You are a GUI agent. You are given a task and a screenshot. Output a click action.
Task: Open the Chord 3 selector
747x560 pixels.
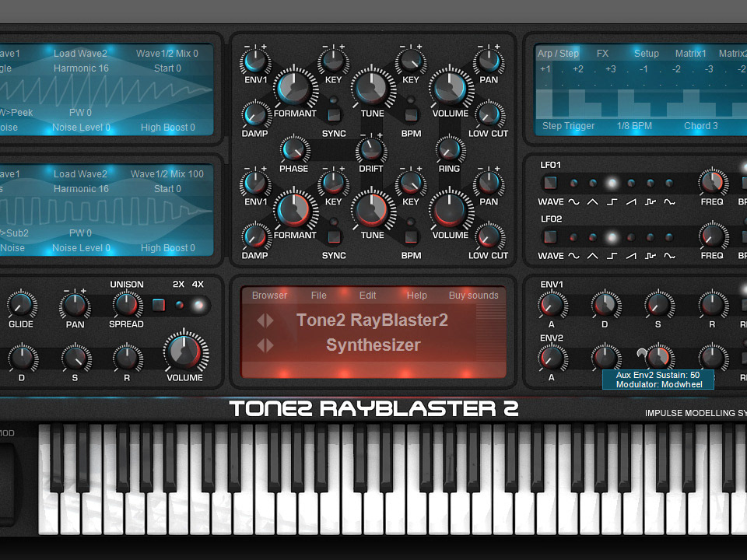701,126
